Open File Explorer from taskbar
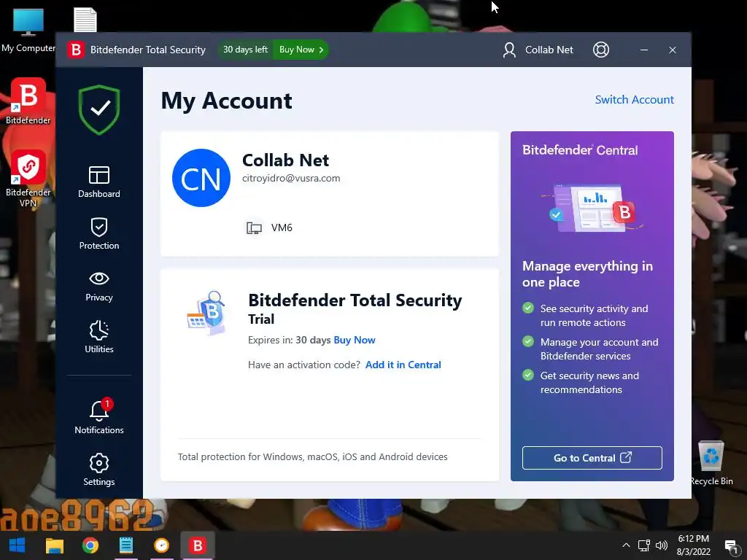747x560 pixels. (54, 545)
